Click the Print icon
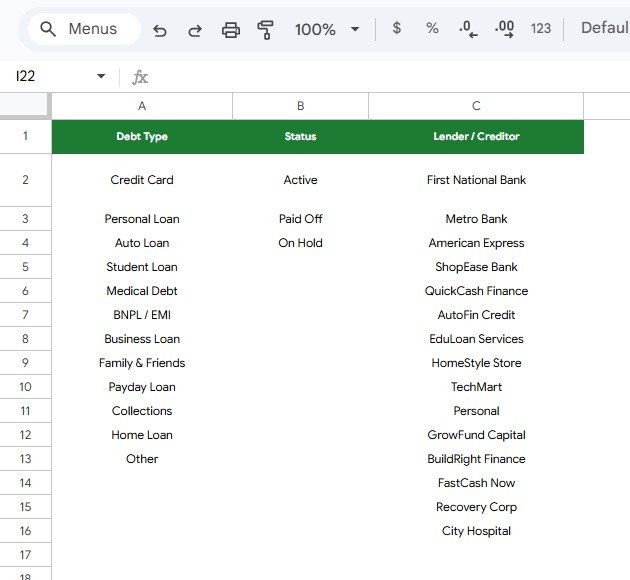The height and width of the screenshot is (580, 630). click(x=231, y=30)
